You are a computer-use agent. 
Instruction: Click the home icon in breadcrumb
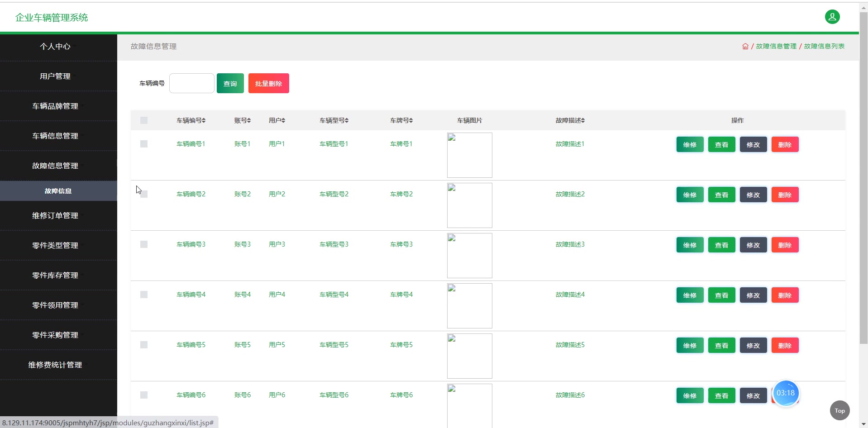[745, 46]
